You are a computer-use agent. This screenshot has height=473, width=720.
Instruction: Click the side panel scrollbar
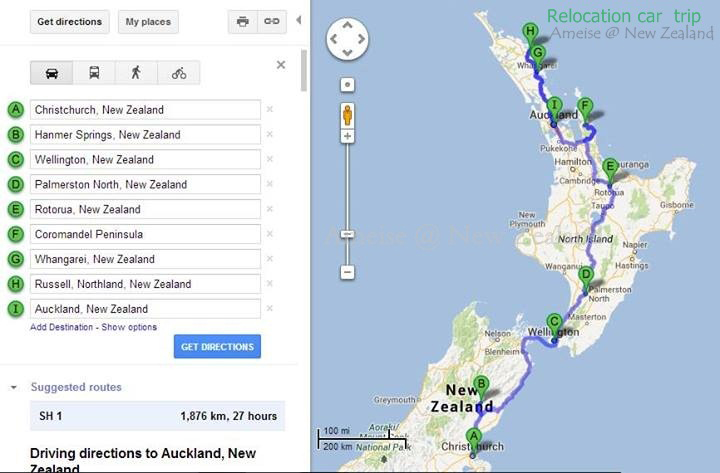[x=304, y=70]
